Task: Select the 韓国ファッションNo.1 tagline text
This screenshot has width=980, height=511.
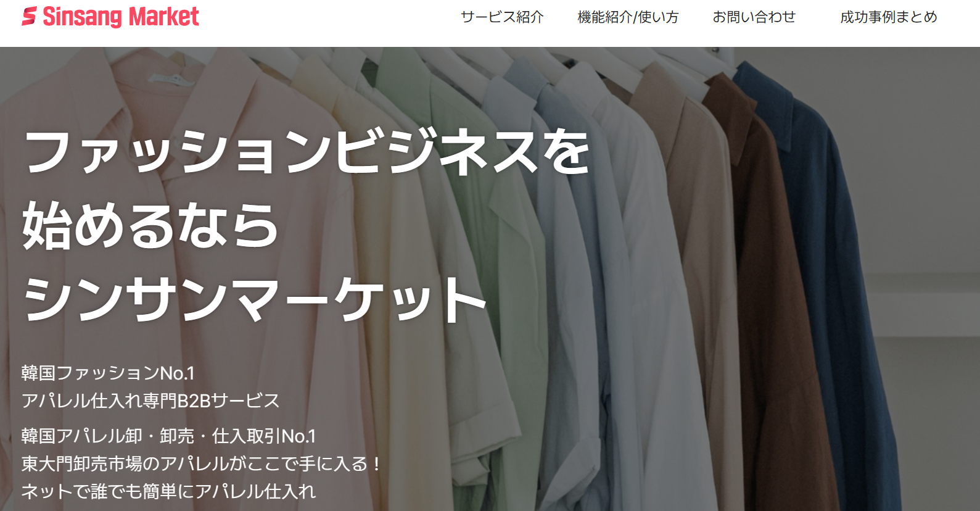Action: coord(108,373)
